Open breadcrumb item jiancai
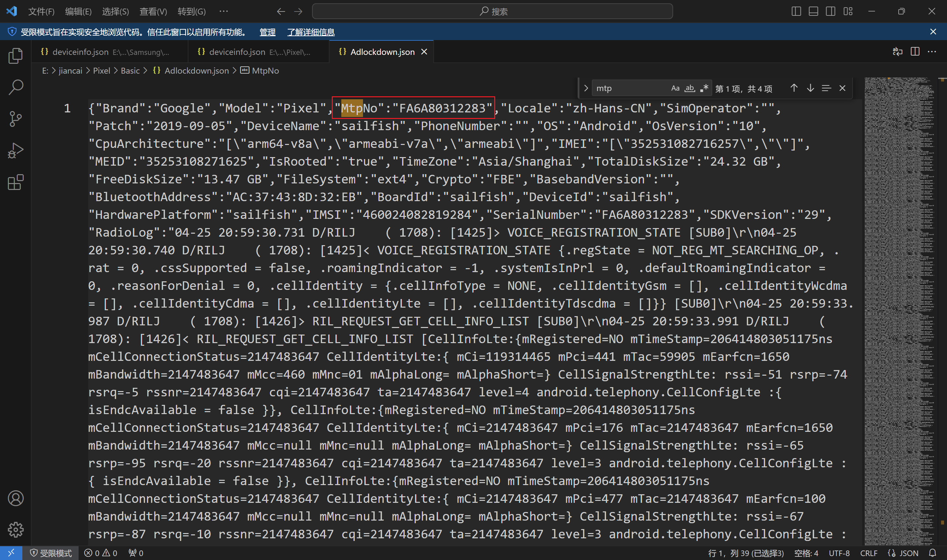The image size is (947, 560). pos(71,71)
